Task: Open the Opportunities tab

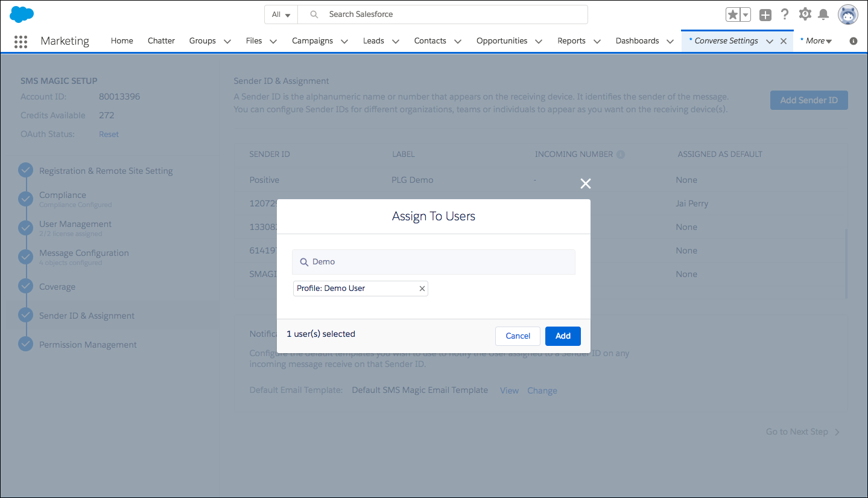Action: pos(502,41)
